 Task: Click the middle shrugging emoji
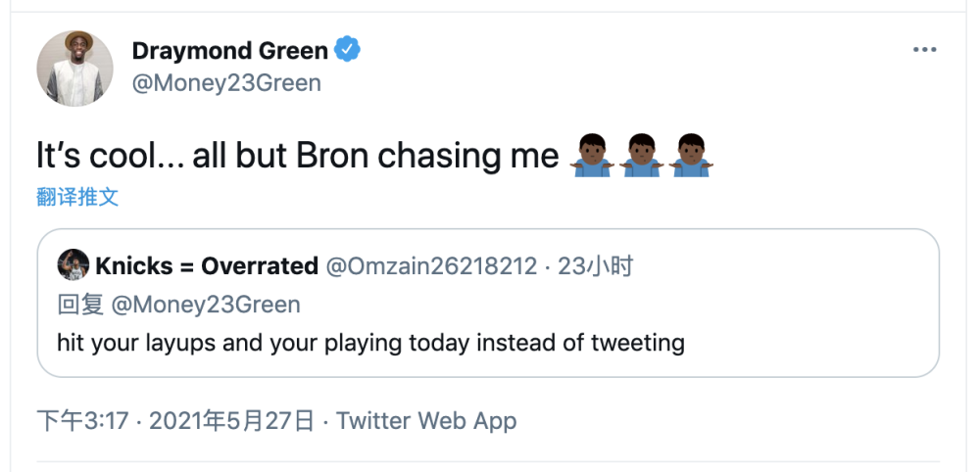(641, 156)
